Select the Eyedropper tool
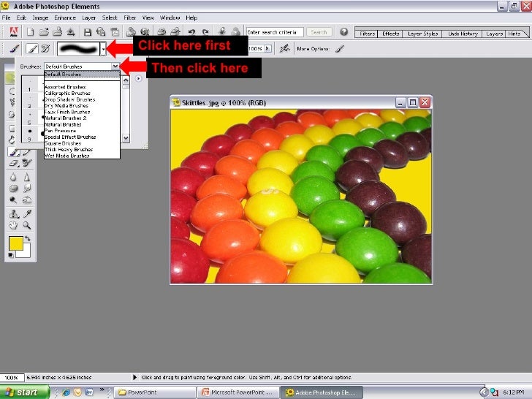Screen dimensions: 532x399 point(27,213)
